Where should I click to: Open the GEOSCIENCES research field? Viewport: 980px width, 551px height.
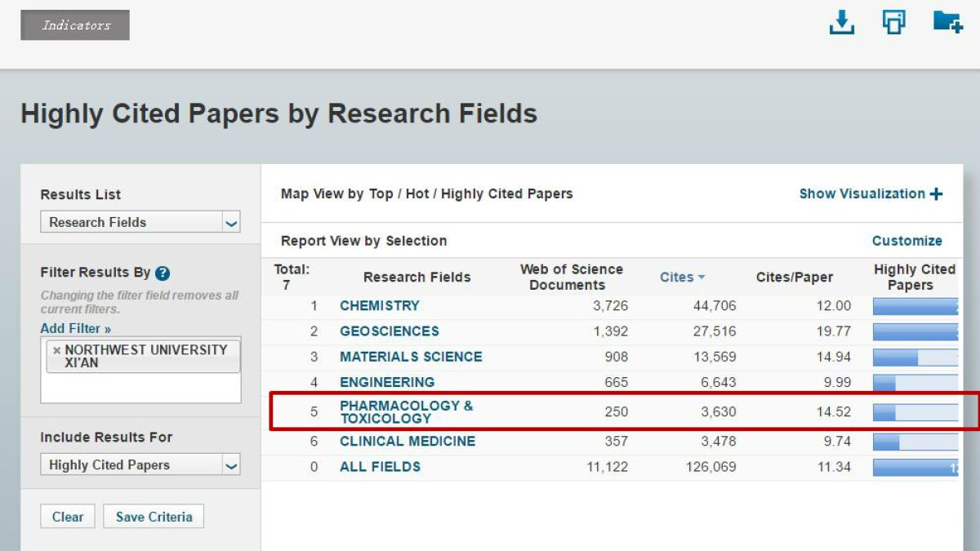coord(390,331)
